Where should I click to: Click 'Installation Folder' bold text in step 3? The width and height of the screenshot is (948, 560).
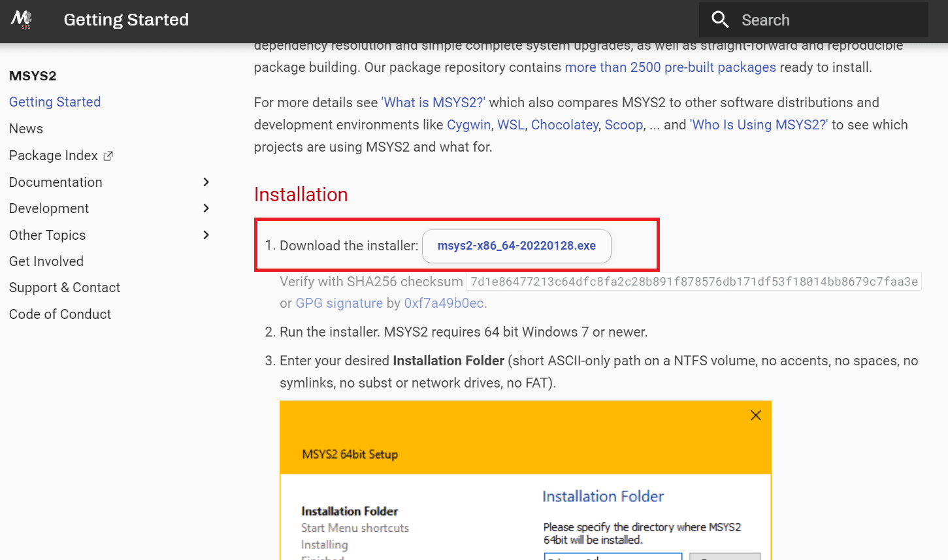[448, 361]
